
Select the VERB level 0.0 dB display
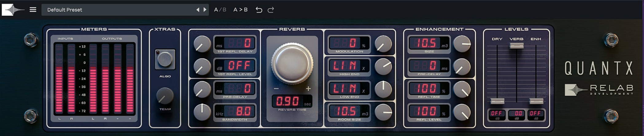517,115
